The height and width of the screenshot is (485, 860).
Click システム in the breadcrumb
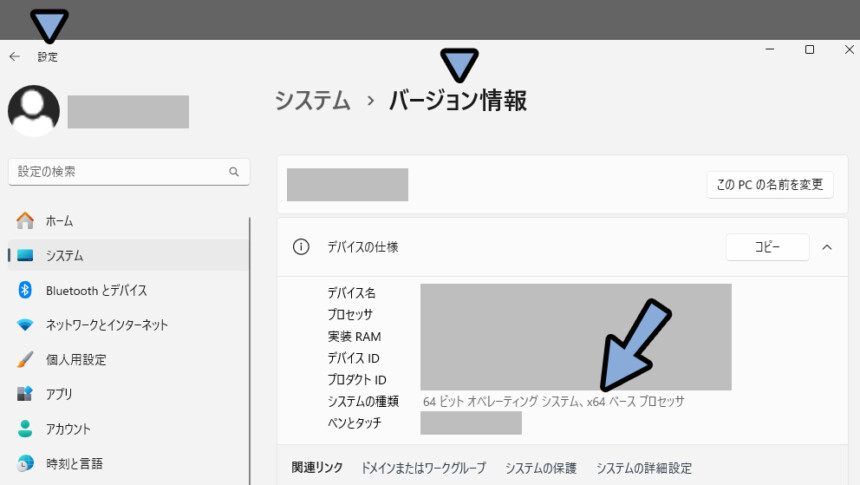pos(312,100)
